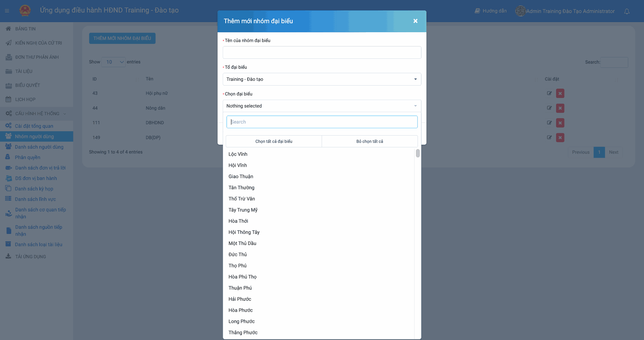
Task: Click the delegate list scrollbar thumb
Action: [418, 153]
